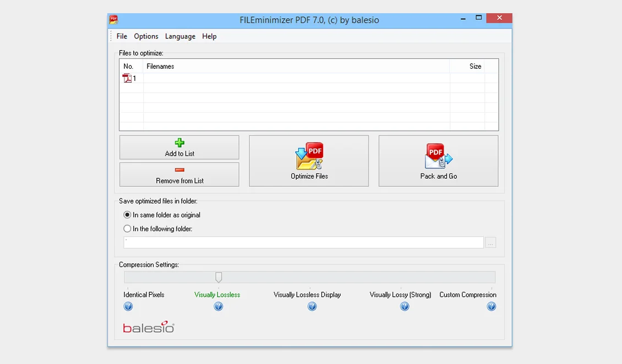622x364 pixels.
Task: Click the Size column header
Action: point(467,66)
